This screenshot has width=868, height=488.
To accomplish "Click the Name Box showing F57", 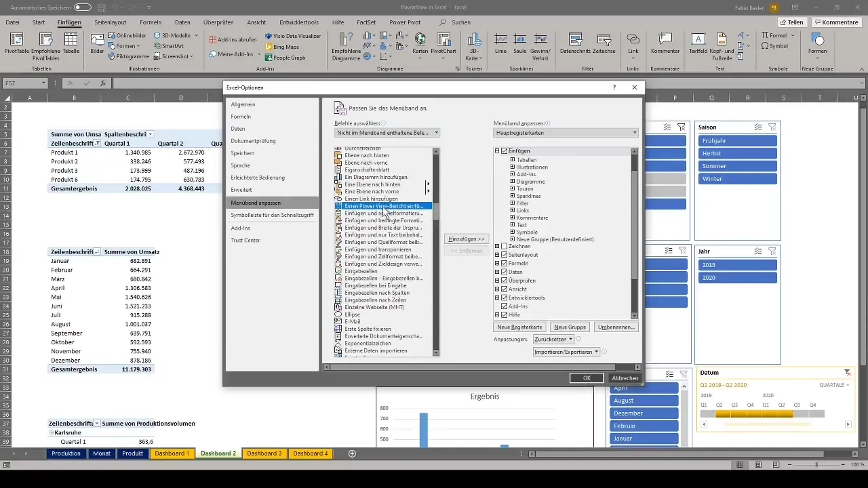I will 25,83.
